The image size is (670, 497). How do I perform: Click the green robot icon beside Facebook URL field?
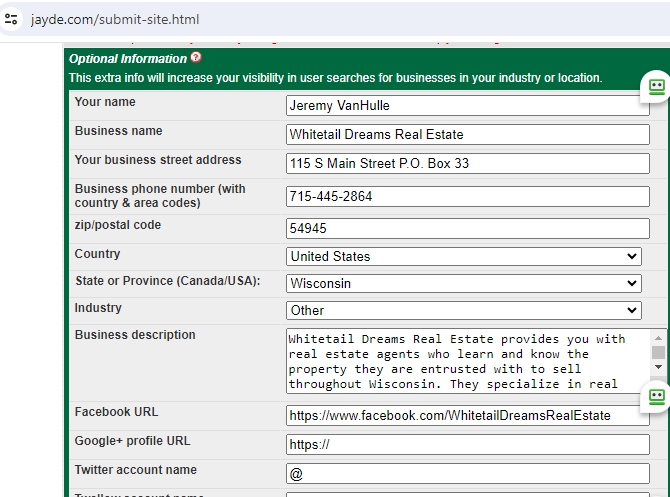(x=656, y=397)
